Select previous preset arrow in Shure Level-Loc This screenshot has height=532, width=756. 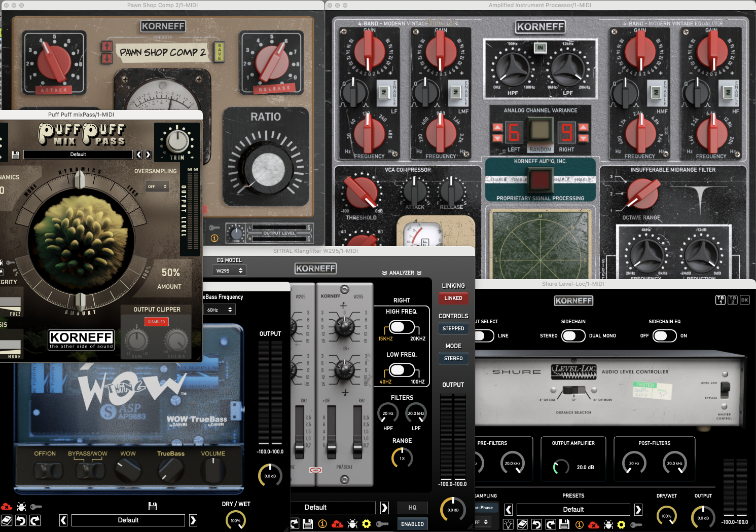[509, 509]
